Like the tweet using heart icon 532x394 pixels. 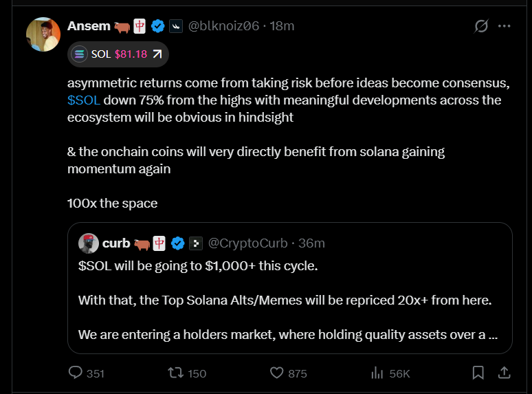276,373
